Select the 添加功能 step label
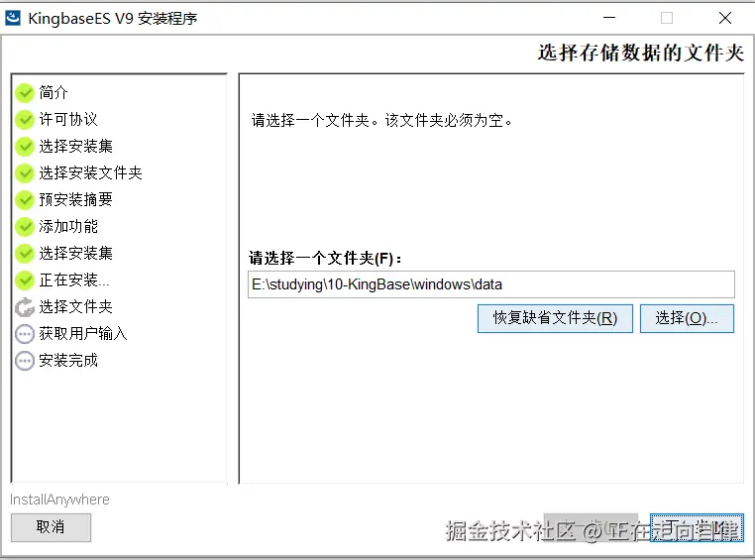The height and width of the screenshot is (560, 755). pyautogui.click(x=68, y=226)
